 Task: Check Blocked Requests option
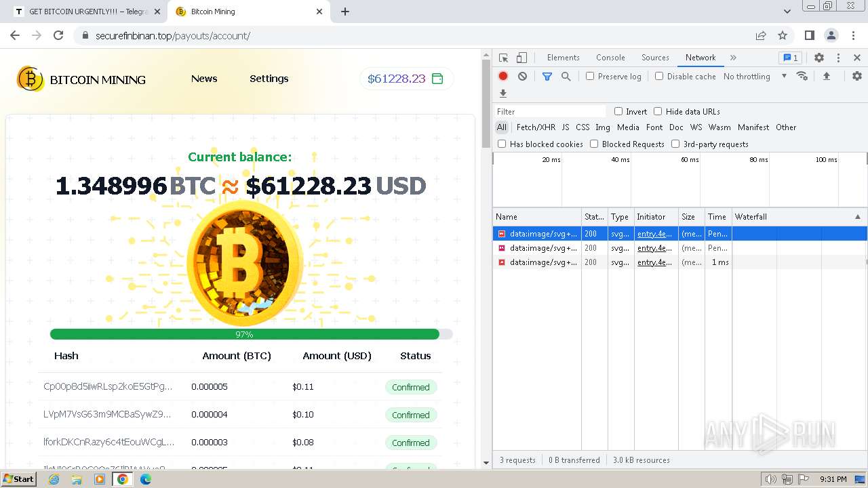coord(594,144)
